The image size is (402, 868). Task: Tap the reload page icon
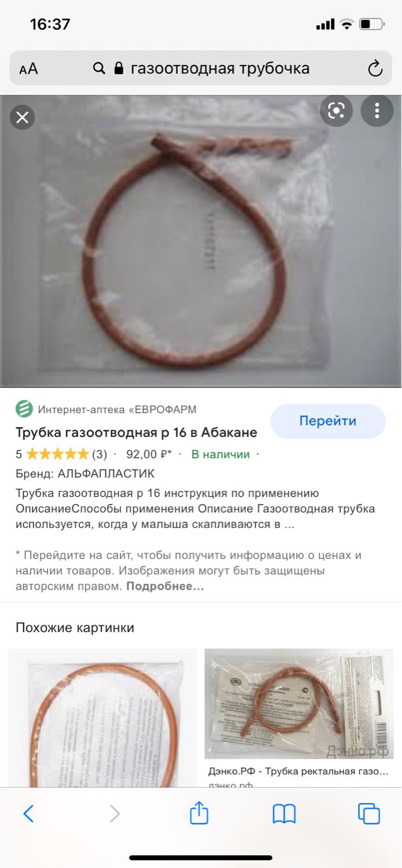tap(375, 69)
